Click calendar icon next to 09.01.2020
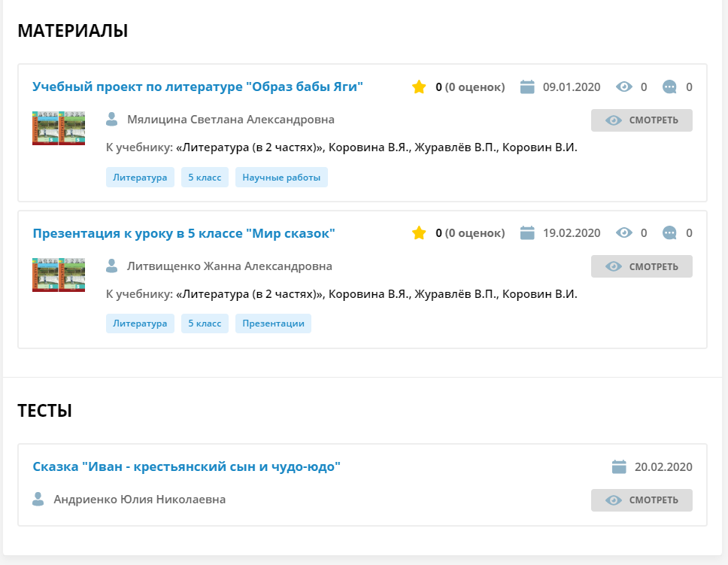 click(x=527, y=87)
